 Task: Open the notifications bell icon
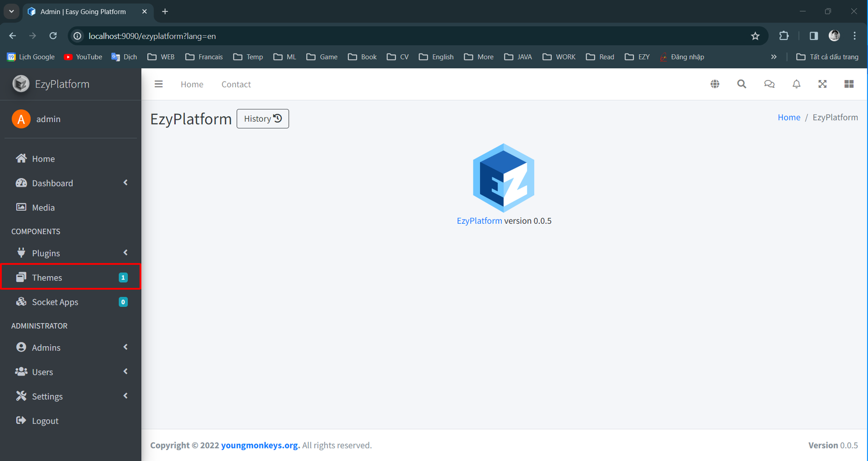click(x=796, y=84)
